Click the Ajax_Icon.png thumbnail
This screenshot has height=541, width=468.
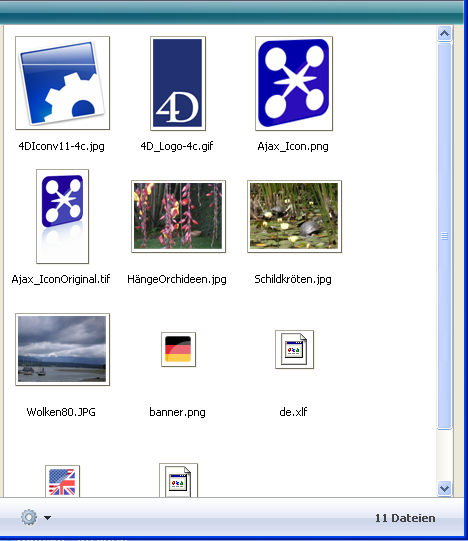coord(294,83)
